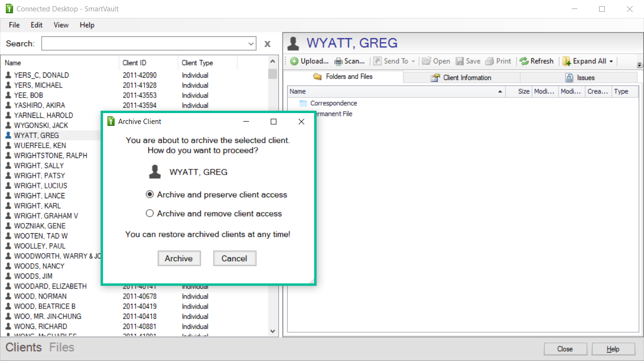Image resolution: width=644 pixels, height=361 pixels.
Task: Open the Search combo box dropdown arrow
Action: (251, 44)
